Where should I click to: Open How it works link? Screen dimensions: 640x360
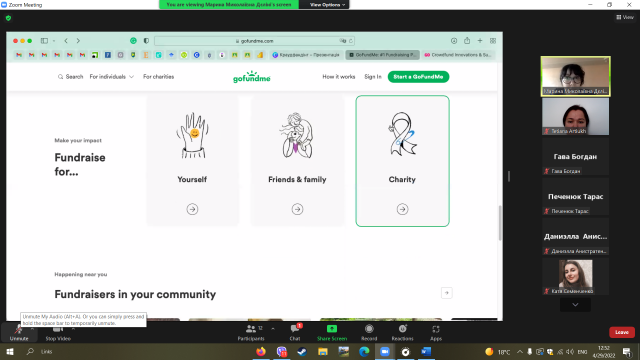pos(339,77)
